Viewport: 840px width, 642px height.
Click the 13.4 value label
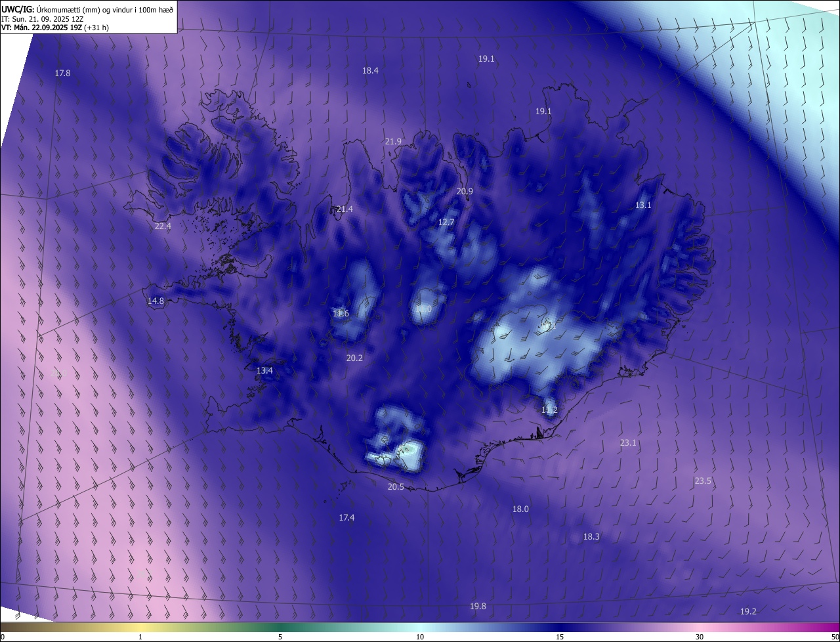pos(264,371)
